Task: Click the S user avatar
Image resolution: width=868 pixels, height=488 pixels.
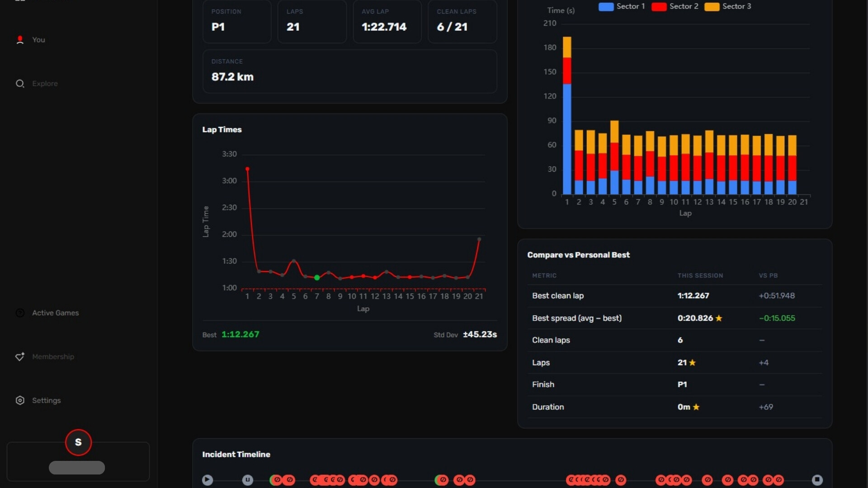Action: [78, 442]
